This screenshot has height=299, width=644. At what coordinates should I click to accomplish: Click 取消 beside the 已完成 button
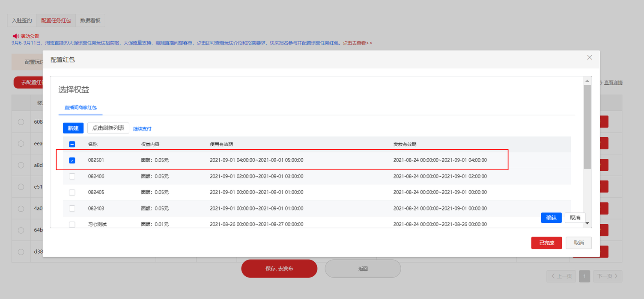(x=578, y=243)
